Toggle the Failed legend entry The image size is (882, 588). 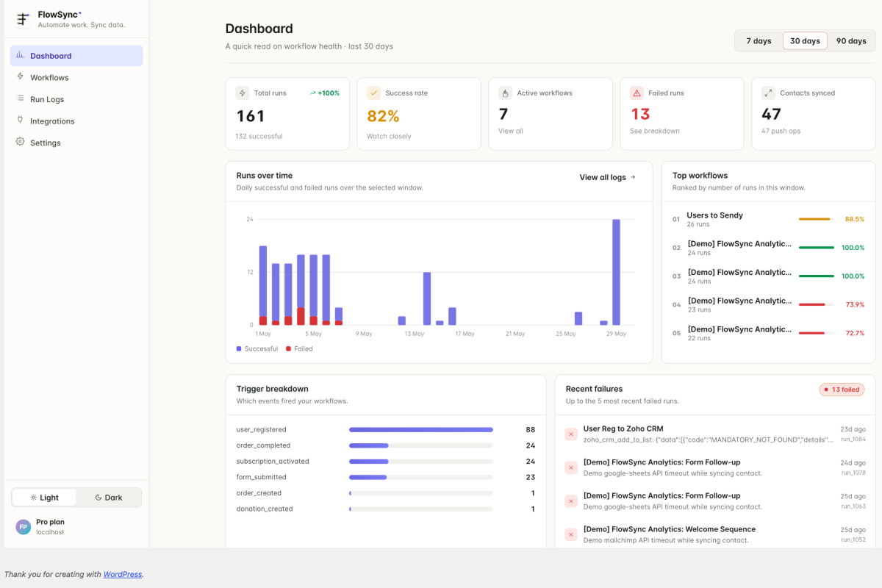(x=299, y=348)
